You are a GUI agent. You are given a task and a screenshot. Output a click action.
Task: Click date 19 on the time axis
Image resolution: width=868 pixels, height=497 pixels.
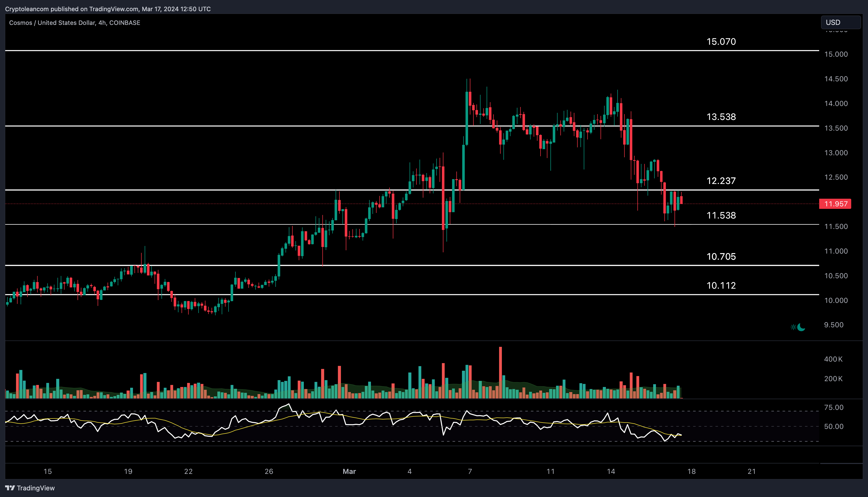pos(128,471)
